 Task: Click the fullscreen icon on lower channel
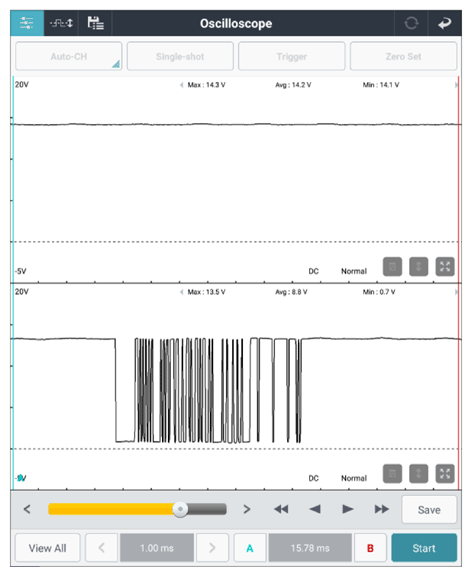pos(445,474)
